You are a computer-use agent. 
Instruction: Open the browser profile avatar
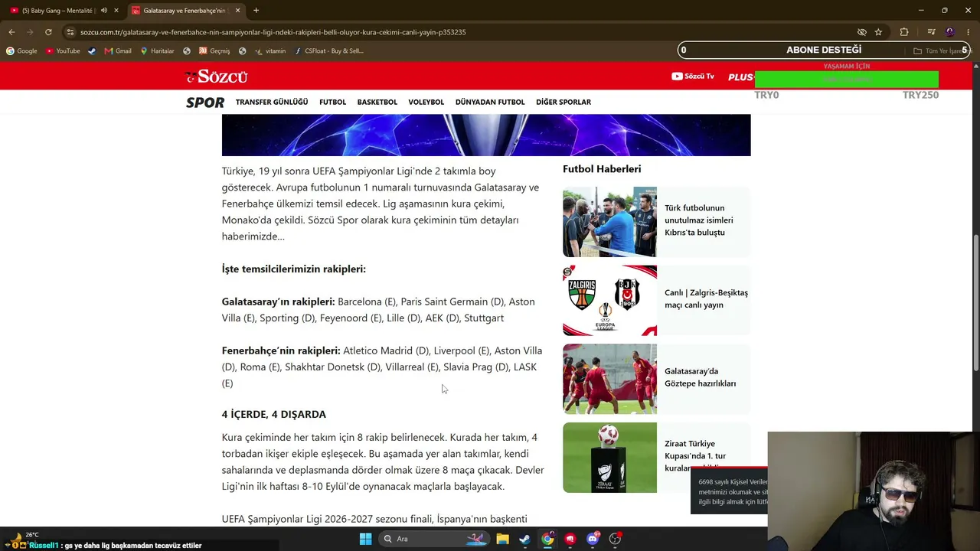click(x=950, y=32)
